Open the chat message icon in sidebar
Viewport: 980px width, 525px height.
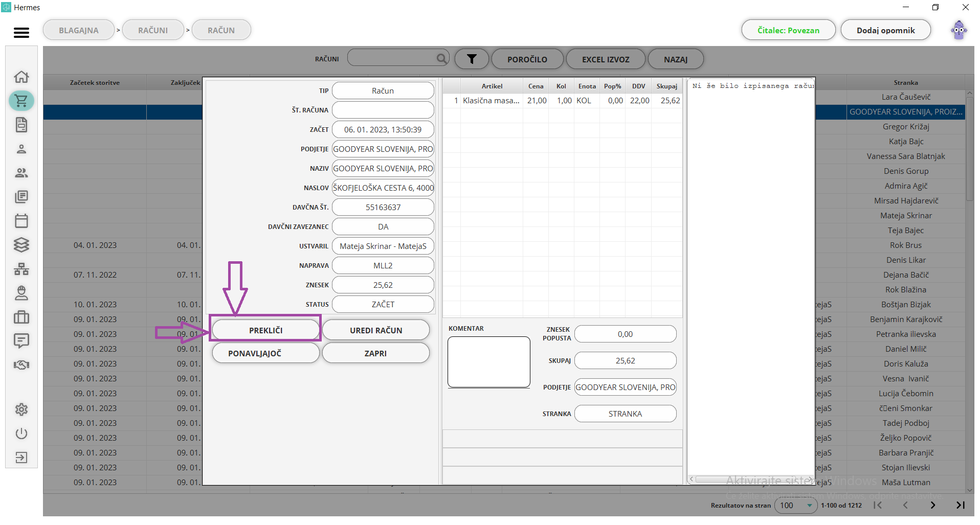point(21,341)
